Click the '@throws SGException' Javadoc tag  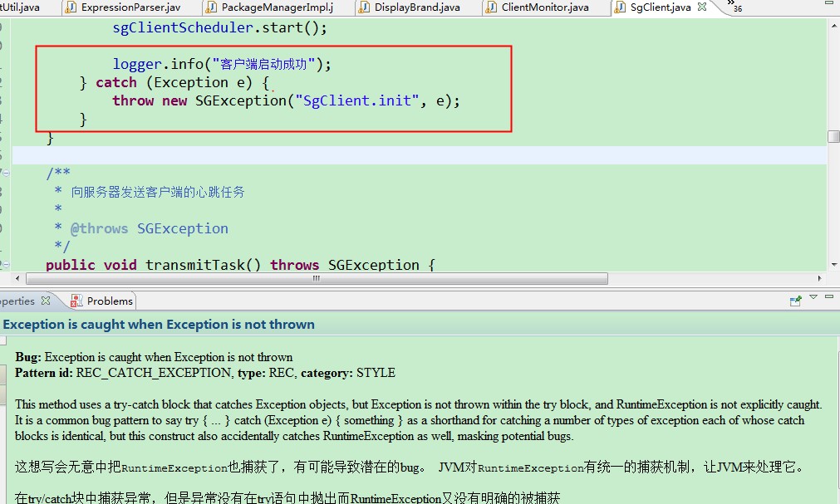tap(150, 228)
